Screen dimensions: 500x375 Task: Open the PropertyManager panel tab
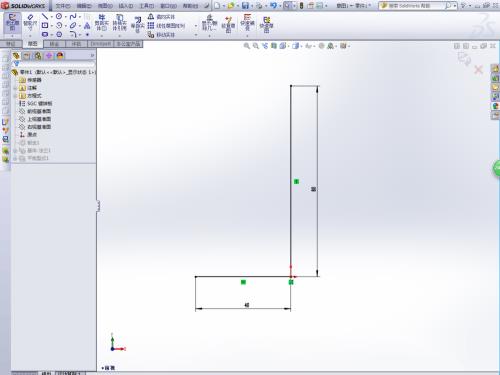coord(27,56)
